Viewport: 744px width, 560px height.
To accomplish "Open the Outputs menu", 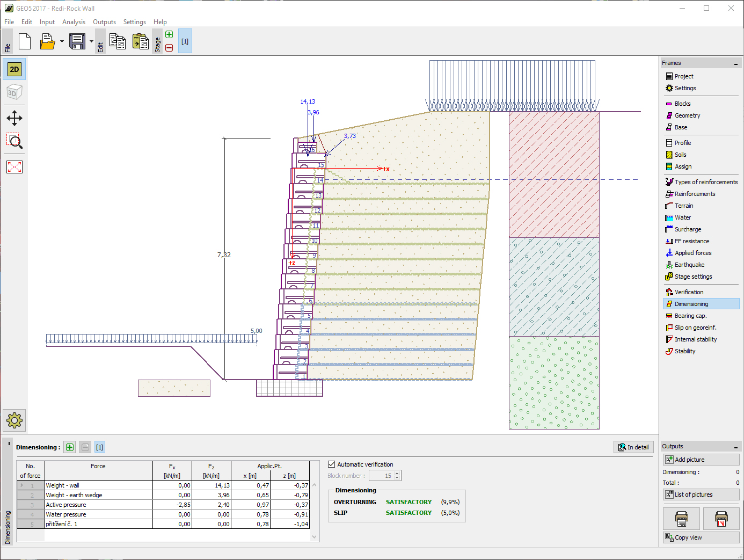I will 104,22.
